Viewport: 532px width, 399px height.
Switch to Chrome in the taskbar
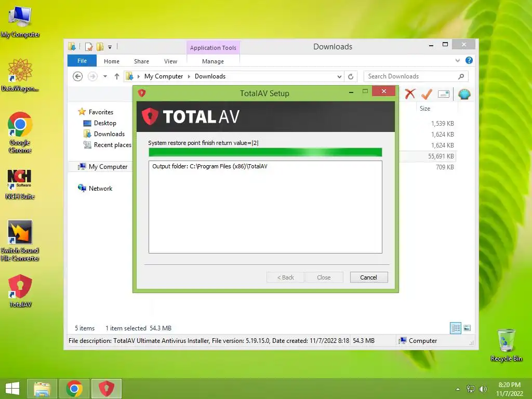[74, 389]
